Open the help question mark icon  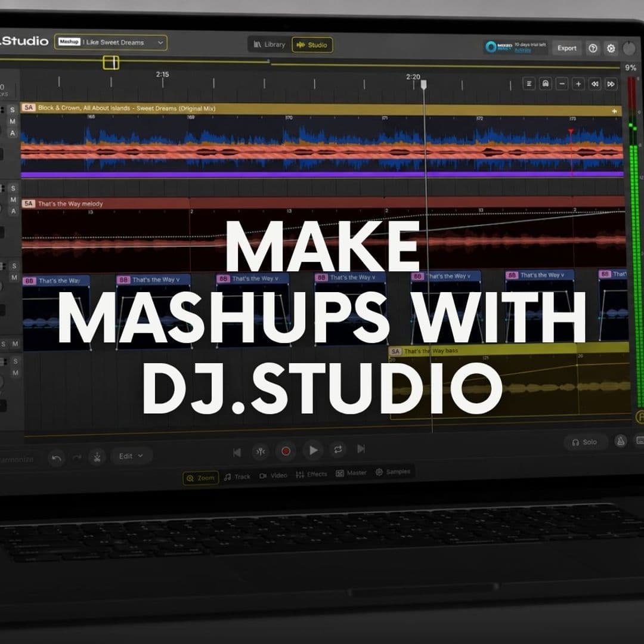coord(593,48)
